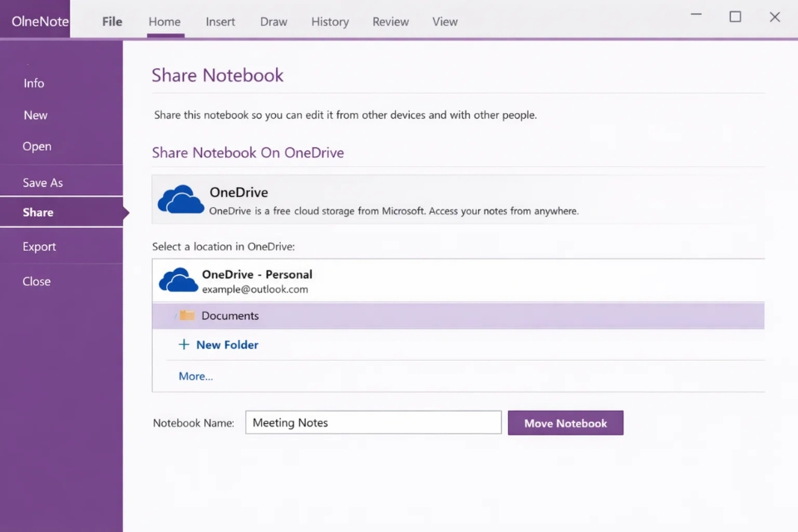
Task: Switch to the Home ribbon tab
Action: (164, 21)
